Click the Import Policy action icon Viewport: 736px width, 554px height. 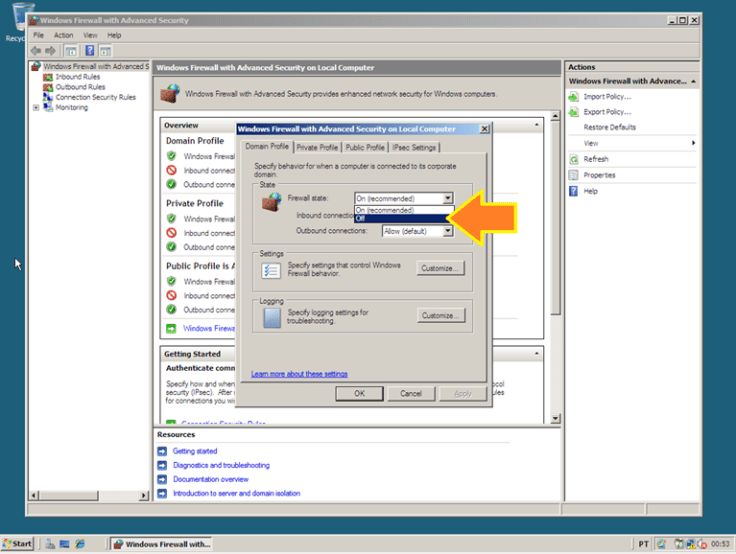[x=574, y=97]
